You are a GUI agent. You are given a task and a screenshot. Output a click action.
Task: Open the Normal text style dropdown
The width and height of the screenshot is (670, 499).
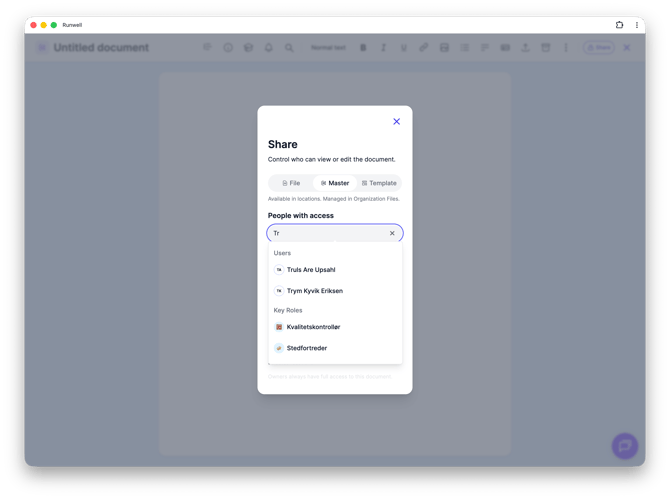(328, 47)
